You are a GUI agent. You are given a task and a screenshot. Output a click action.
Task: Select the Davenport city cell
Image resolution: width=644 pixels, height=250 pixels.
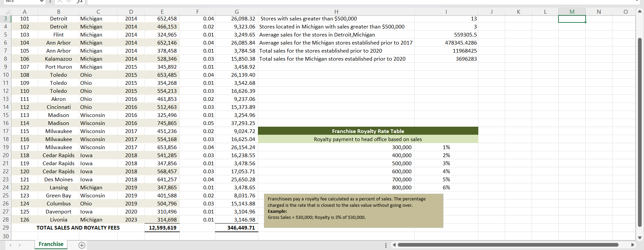[x=58, y=212]
